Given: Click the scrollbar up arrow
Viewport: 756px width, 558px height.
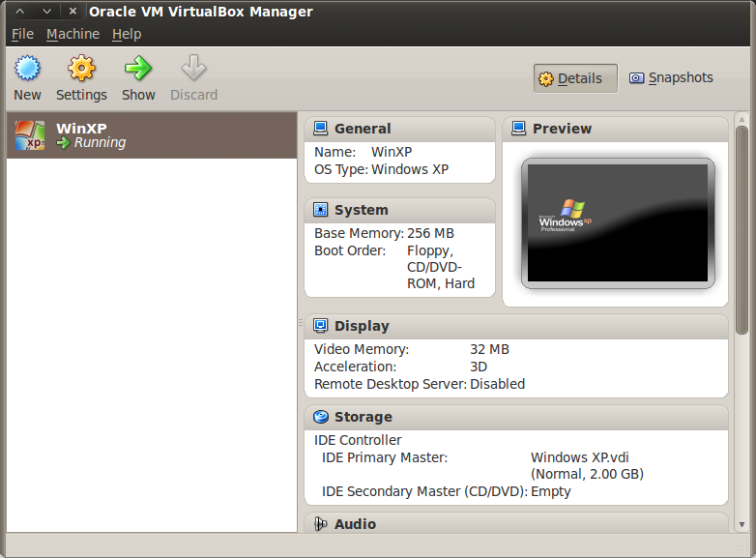Looking at the screenshot, I should point(741,119).
